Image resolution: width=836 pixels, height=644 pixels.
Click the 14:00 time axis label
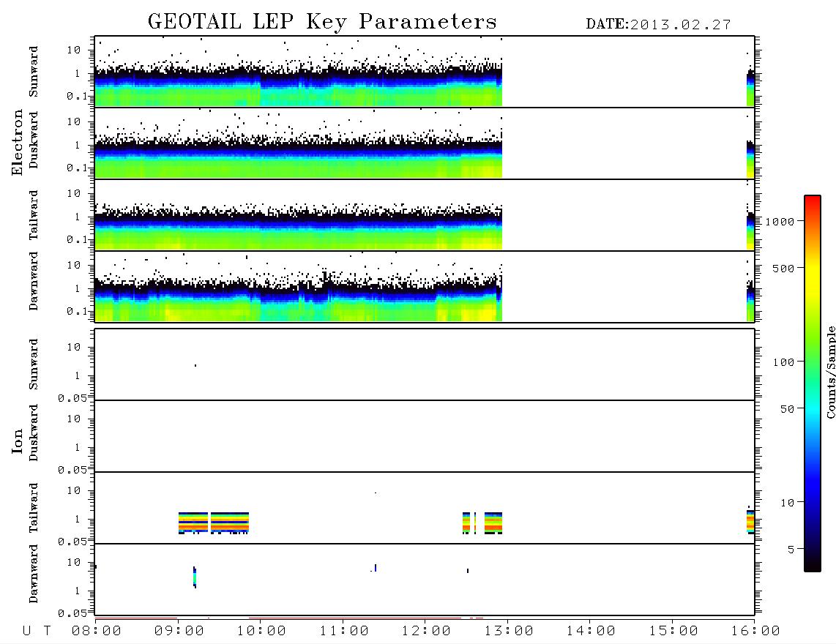pyautogui.click(x=590, y=632)
